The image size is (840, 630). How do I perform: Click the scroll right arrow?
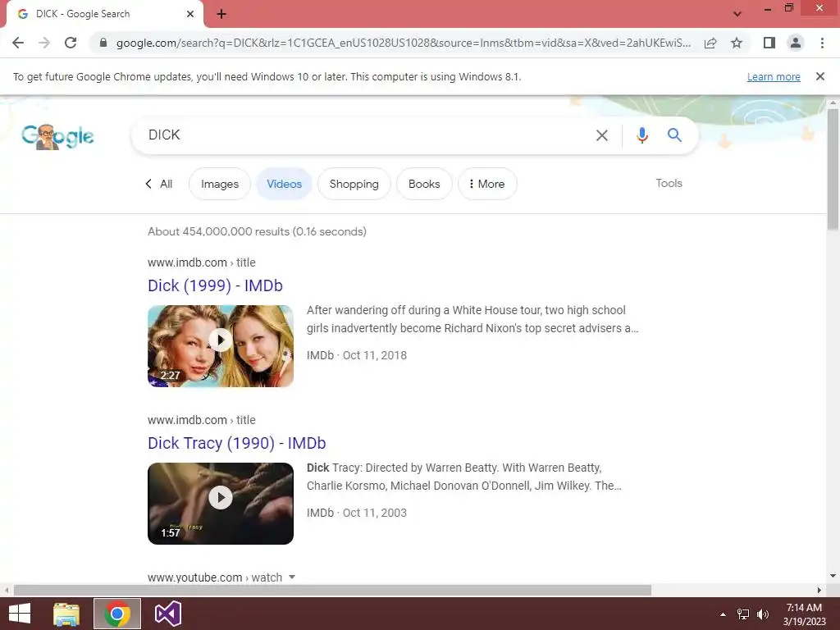click(819, 591)
